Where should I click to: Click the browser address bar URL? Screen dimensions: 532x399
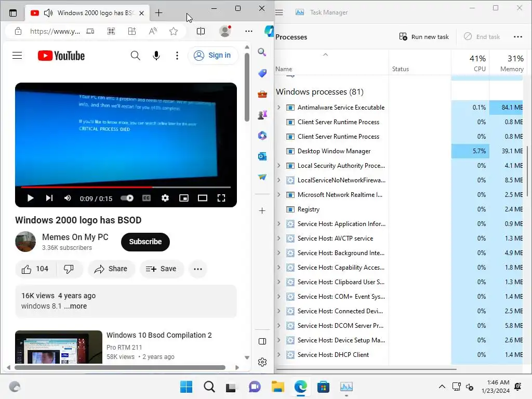click(x=55, y=31)
